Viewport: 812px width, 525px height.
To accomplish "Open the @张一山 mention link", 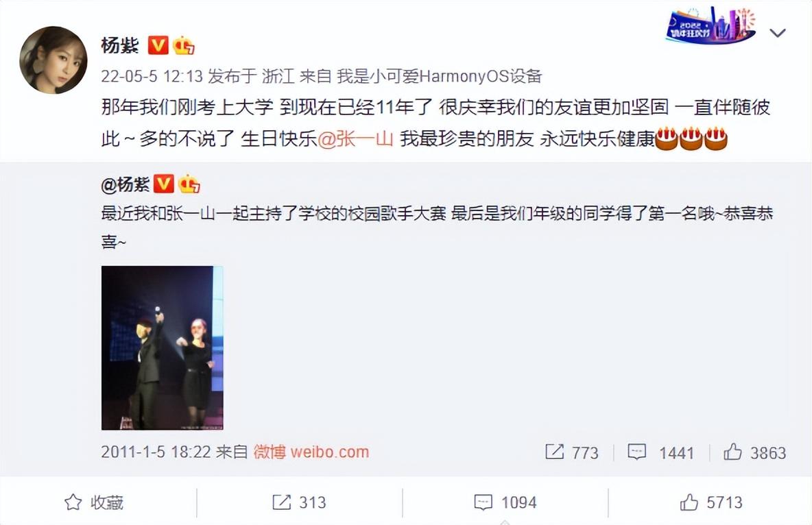I will pos(355,138).
